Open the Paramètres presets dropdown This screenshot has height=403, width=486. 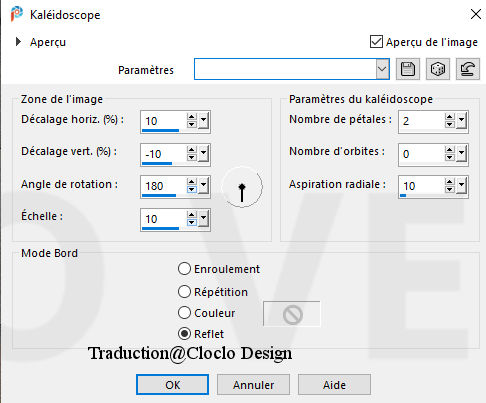382,69
